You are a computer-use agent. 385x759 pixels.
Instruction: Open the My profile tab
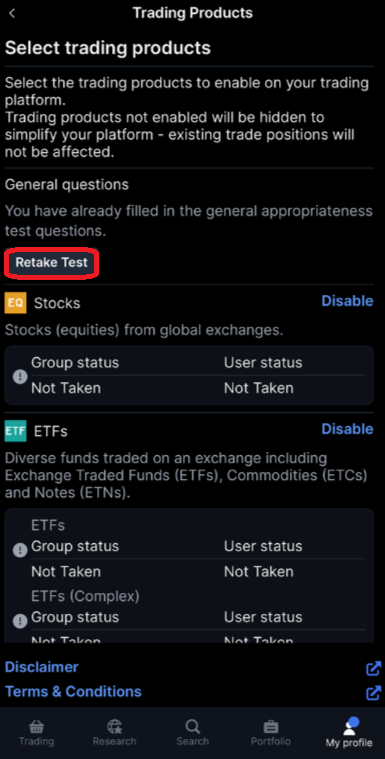pyautogui.click(x=349, y=733)
